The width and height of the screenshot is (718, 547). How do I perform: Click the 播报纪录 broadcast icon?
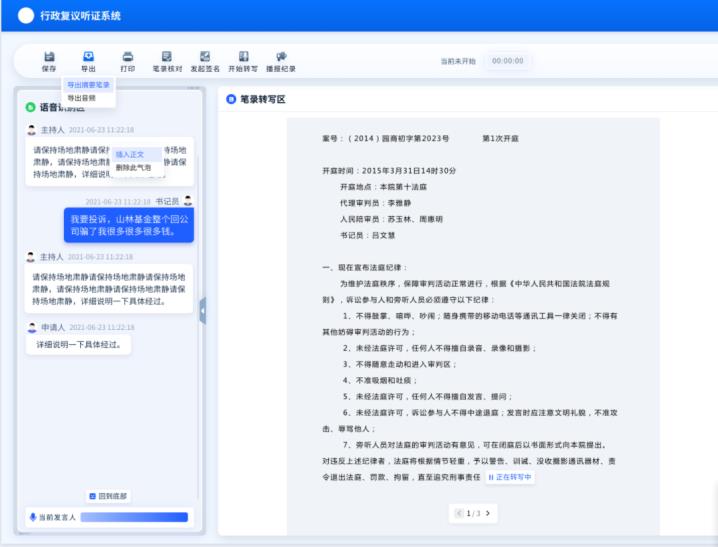[281, 61]
